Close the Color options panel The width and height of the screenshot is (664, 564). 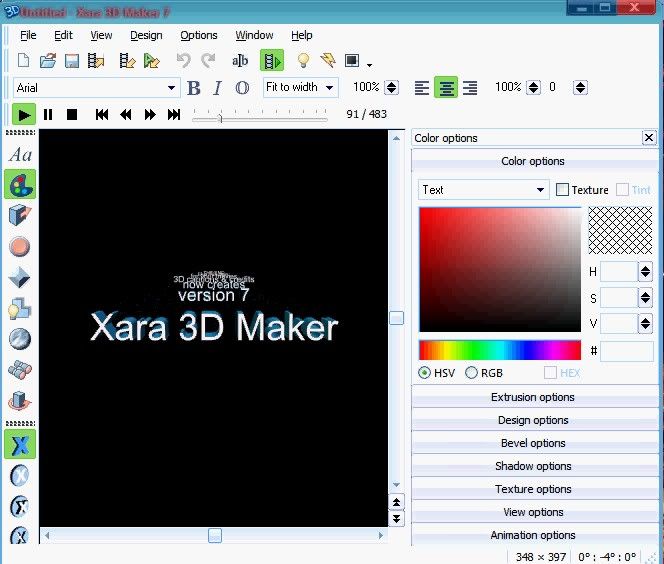pos(649,138)
